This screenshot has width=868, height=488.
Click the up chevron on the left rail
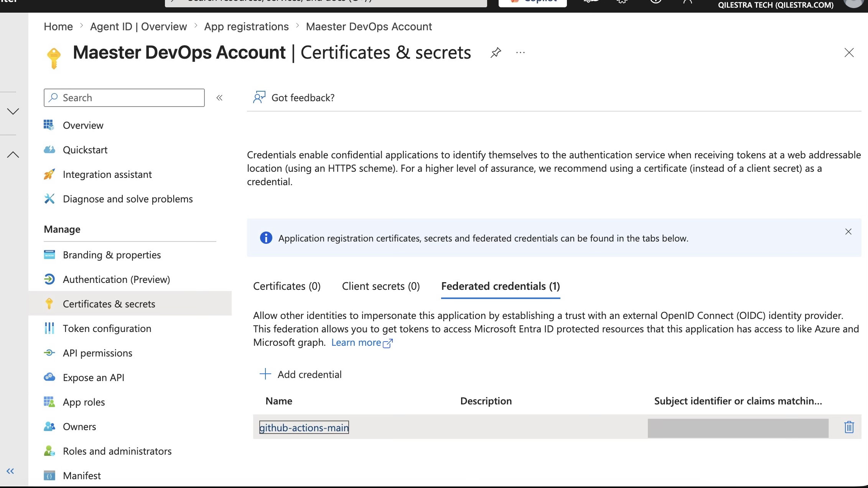click(13, 154)
